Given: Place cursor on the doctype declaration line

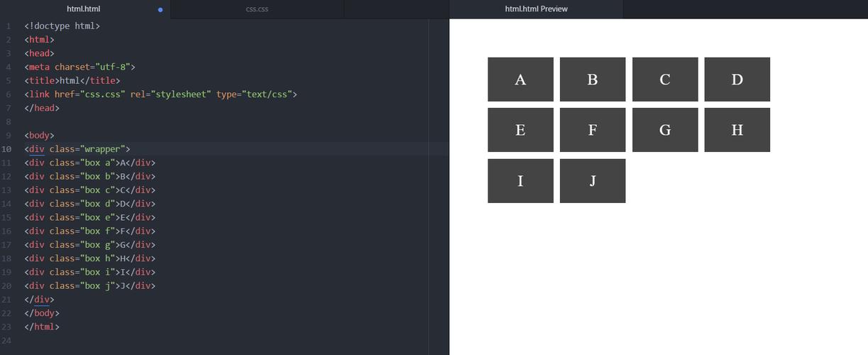Looking at the screenshot, I should tap(62, 26).
